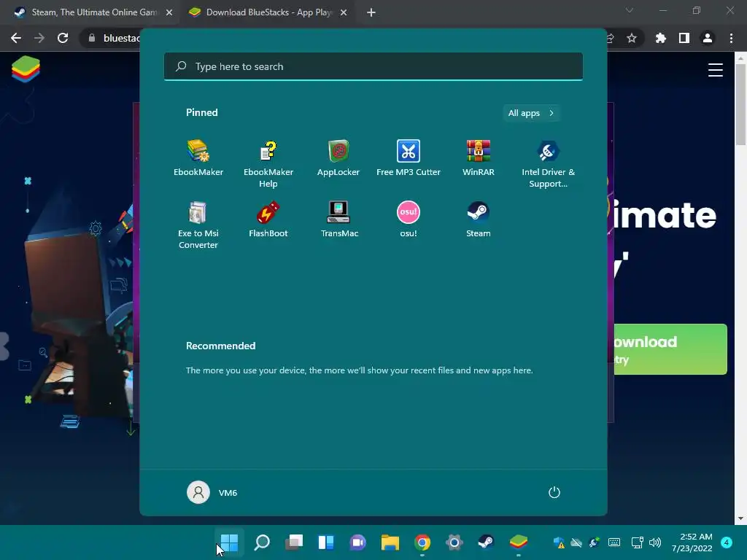
Task: Open WinRAR from pinned apps
Action: click(479, 158)
